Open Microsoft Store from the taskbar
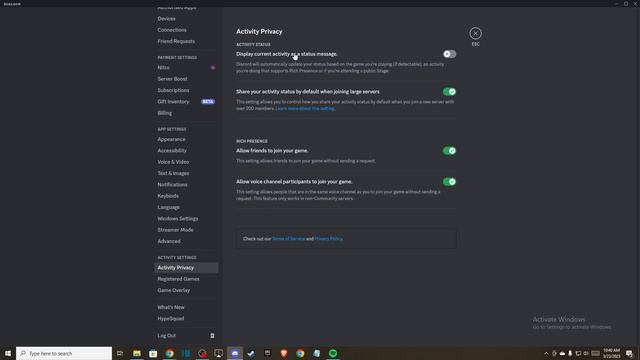 153,353
